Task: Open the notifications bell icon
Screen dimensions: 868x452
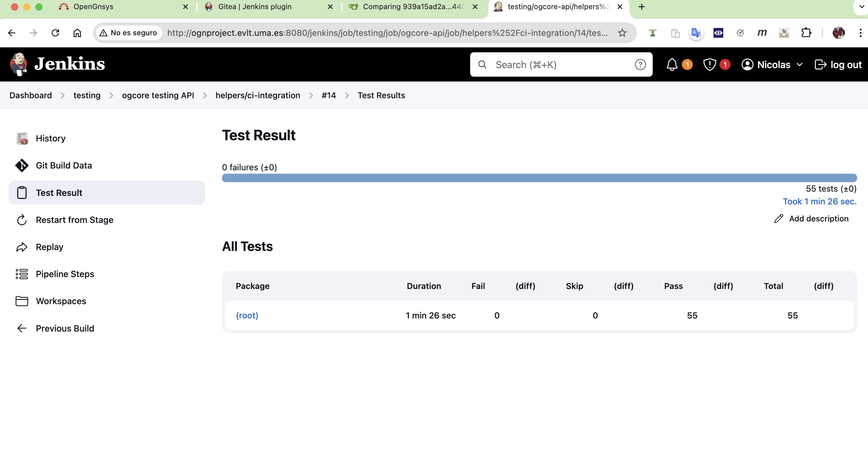Action: pyautogui.click(x=672, y=64)
